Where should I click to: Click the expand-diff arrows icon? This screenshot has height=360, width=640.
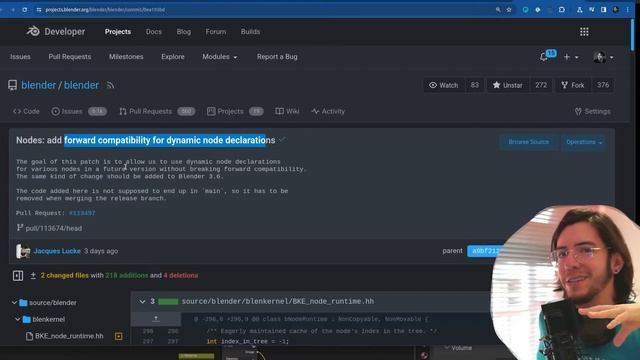point(33,276)
